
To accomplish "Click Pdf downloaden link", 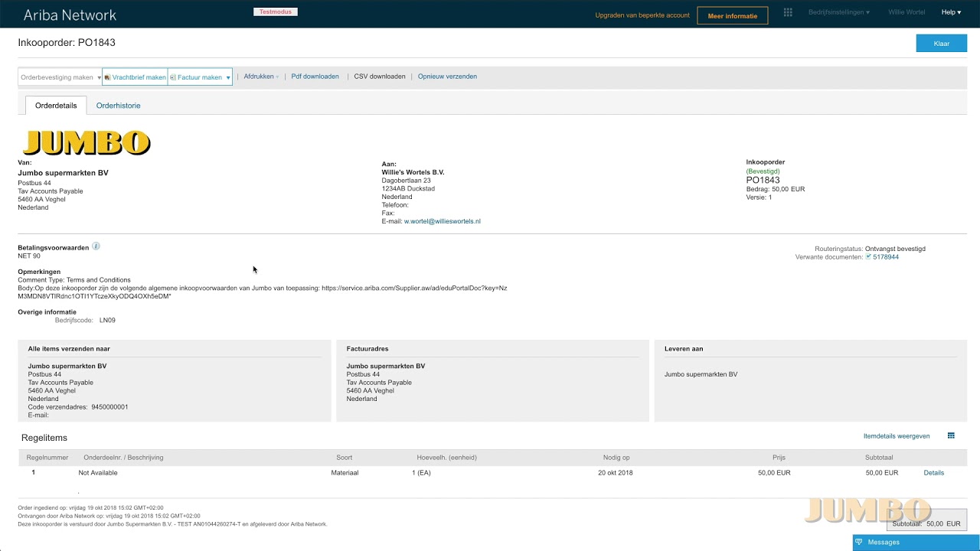I will pos(315,77).
